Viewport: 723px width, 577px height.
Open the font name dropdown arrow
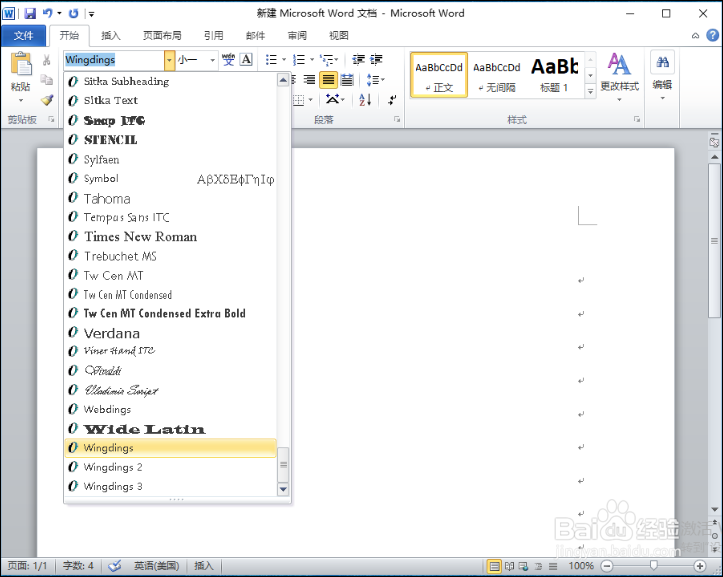pyautogui.click(x=169, y=60)
